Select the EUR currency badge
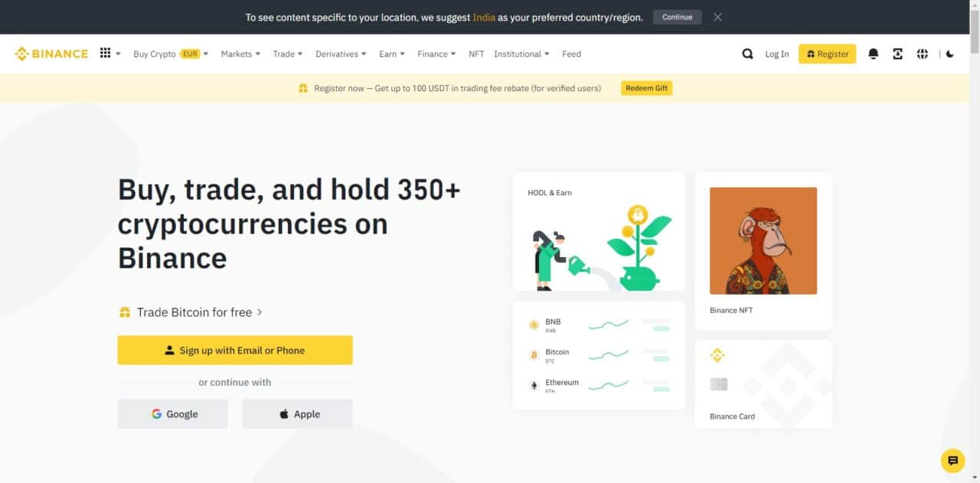This screenshot has height=483, width=980. tap(190, 54)
